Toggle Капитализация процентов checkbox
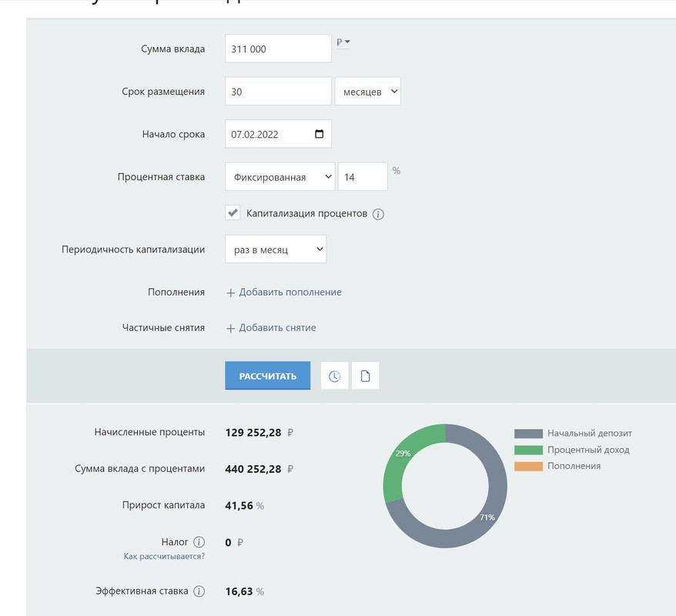 point(233,213)
